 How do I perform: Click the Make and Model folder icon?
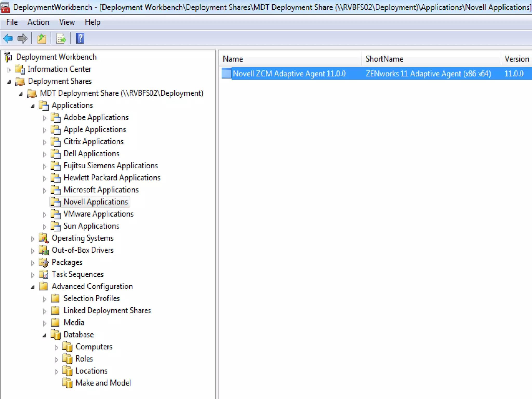(x=68, y=383)
